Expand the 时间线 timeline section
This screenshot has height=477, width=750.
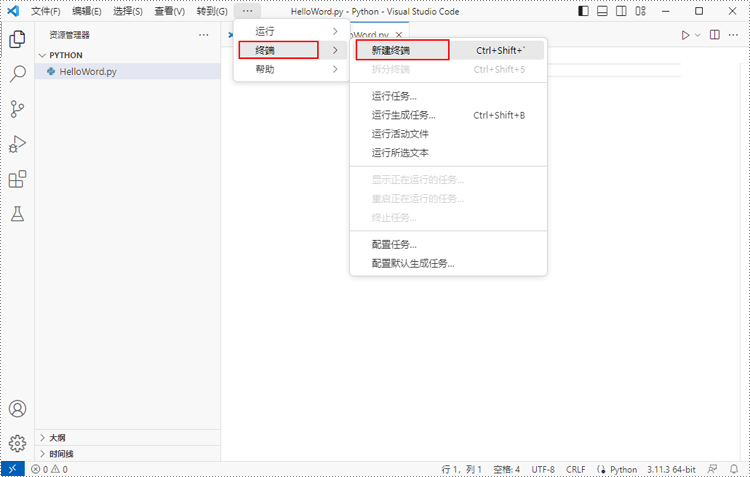point(128,454)
